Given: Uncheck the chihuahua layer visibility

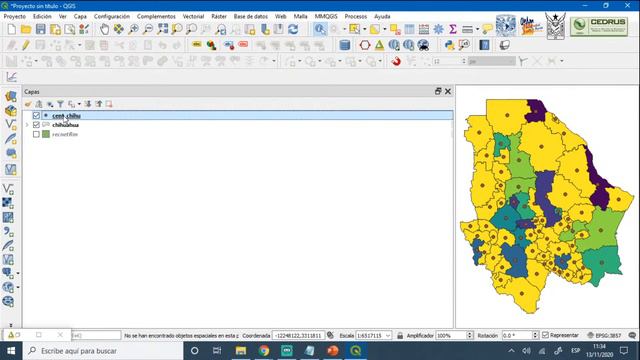Looking at the screenshot, I should (36, 125).
